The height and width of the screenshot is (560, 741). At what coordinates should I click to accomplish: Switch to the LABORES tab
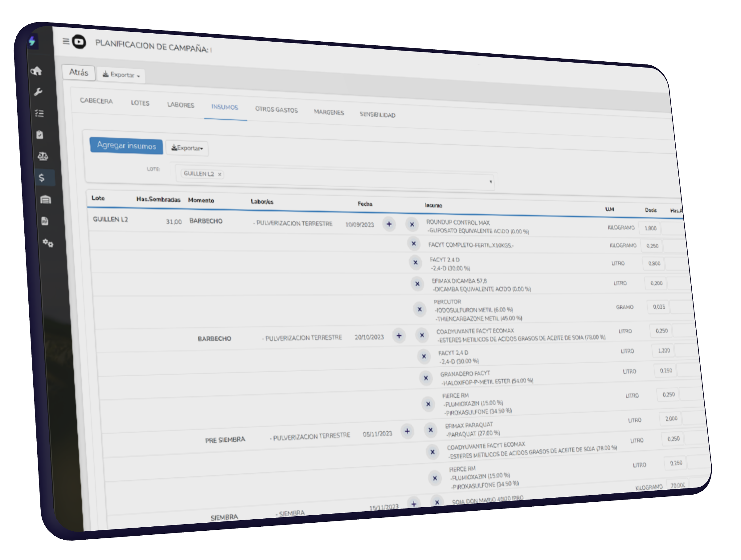pos(181,105)
